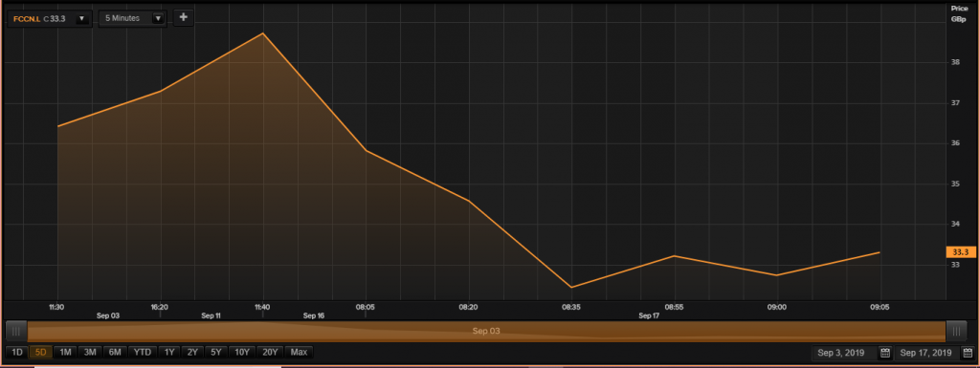Grab the right range slider handle
The image size is (980, 368).
pos(956,331)
